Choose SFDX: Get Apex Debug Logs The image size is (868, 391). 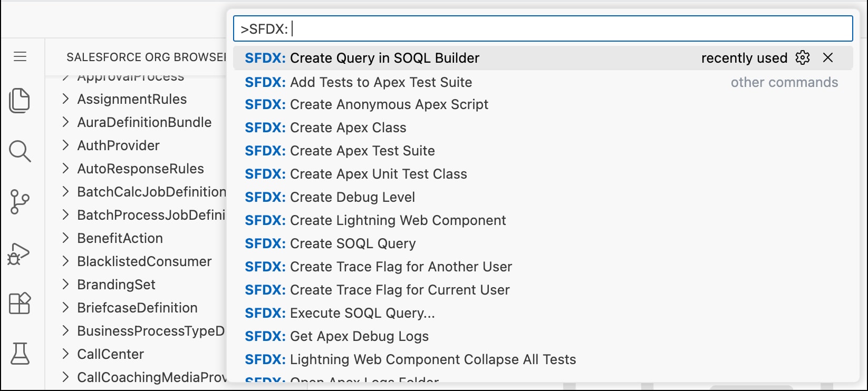click(543, 336)
